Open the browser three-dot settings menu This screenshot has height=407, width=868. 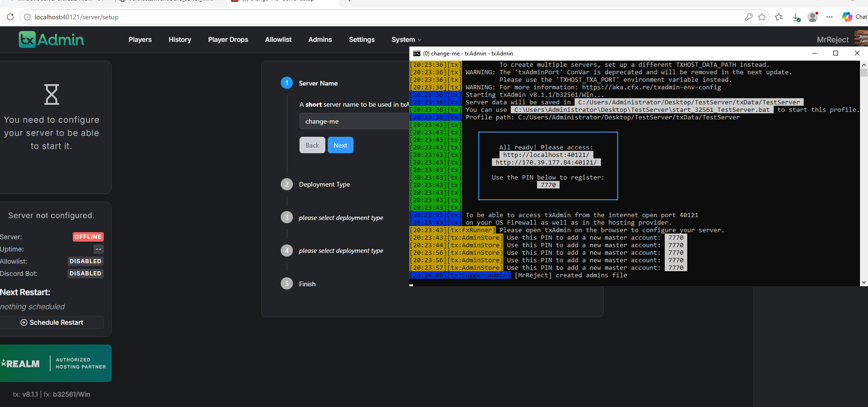click(x=830, y=17)
